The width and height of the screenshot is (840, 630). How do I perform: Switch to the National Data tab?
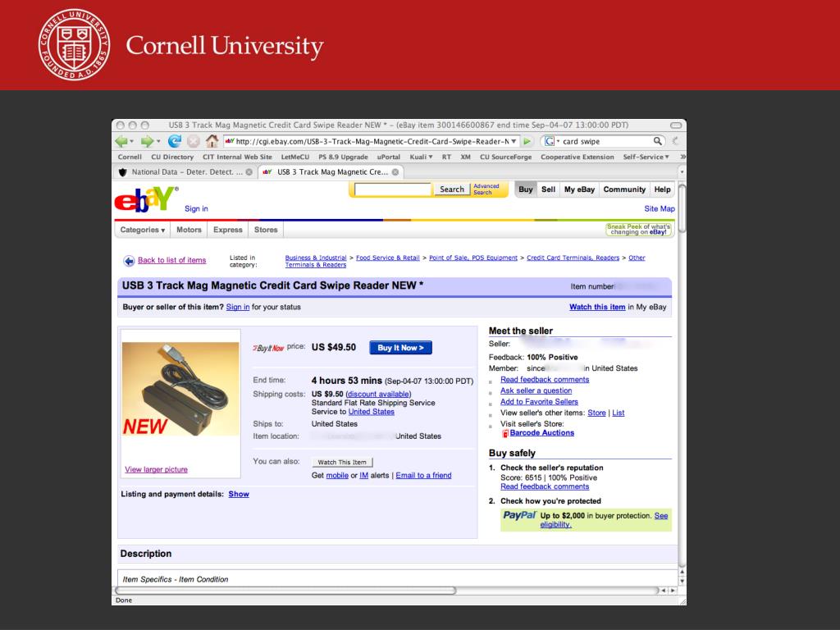(185, 172)
